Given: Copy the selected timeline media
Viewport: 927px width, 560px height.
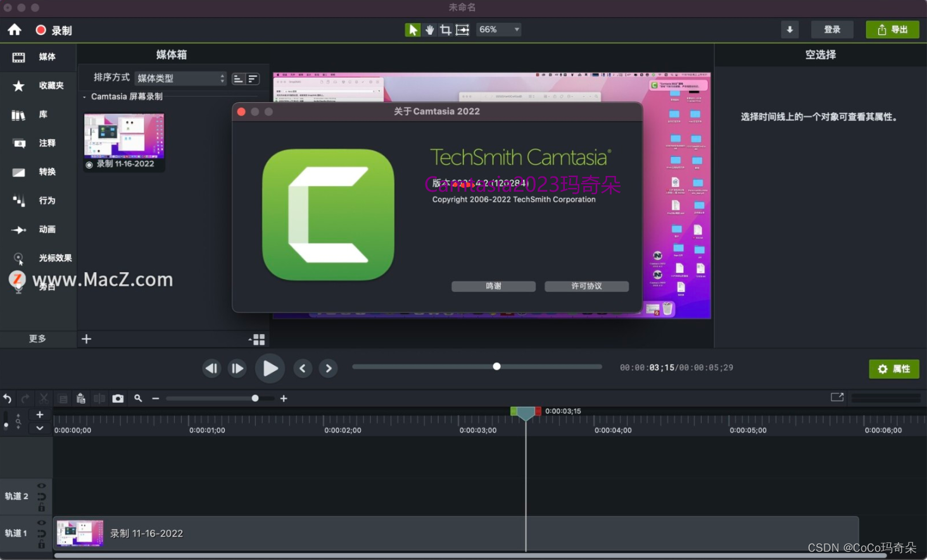Looking at the screenshot, I should pos(63,399).
